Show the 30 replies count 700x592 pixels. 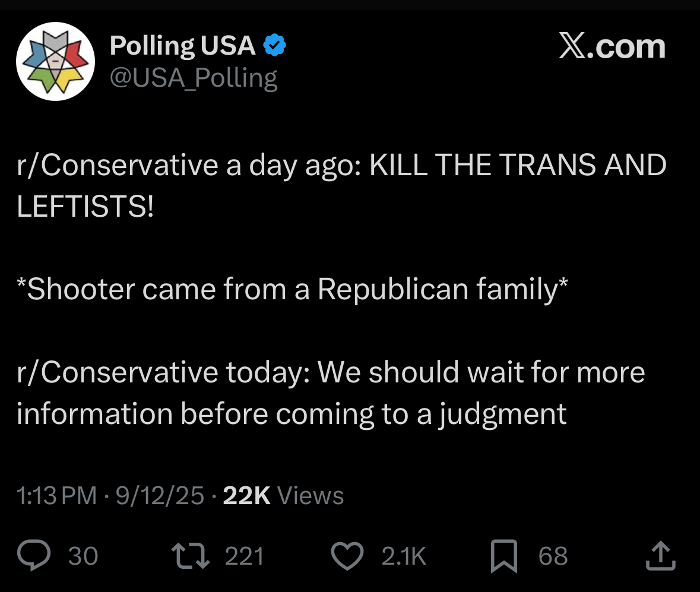[x=83, y=556]
